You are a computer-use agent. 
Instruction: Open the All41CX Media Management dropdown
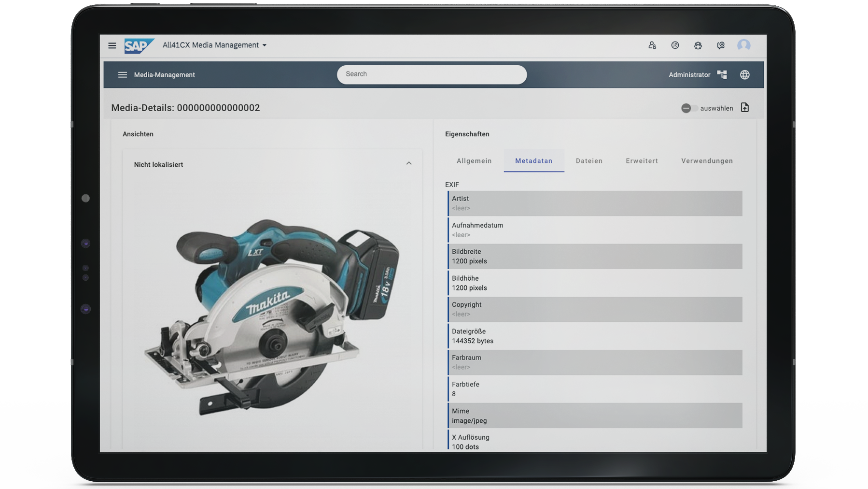pyautogui.click(x=214, y=45)
